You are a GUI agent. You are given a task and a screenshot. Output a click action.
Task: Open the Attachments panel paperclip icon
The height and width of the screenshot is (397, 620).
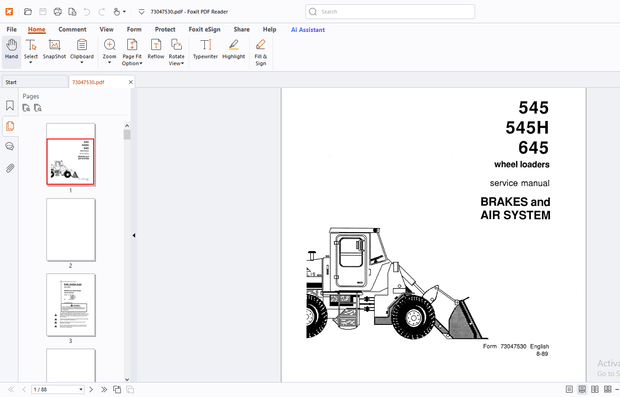pos(10,168)
